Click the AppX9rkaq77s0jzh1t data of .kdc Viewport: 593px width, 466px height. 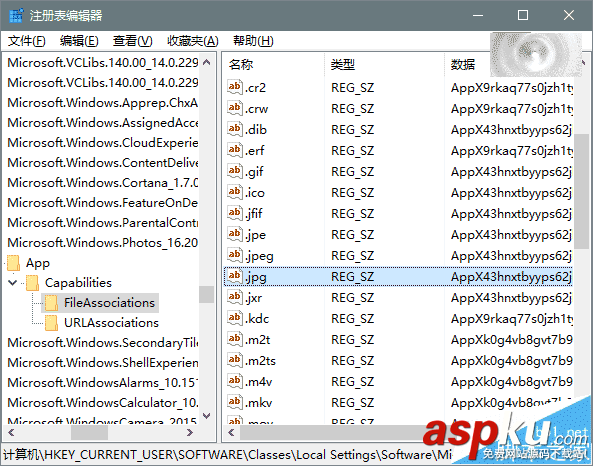click(511, 319)
